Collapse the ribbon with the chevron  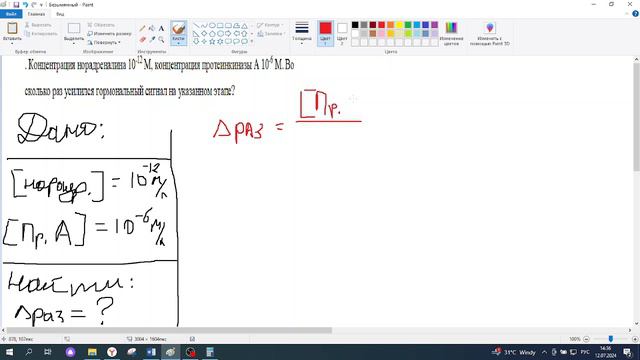point(627,14)
